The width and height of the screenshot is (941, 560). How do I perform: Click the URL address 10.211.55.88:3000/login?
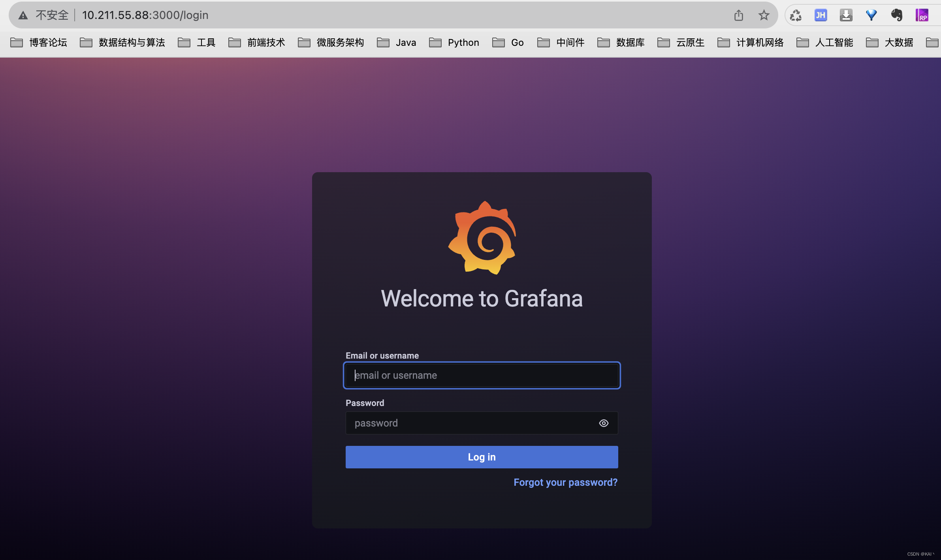pyautogui.click(x=145, y=15)
